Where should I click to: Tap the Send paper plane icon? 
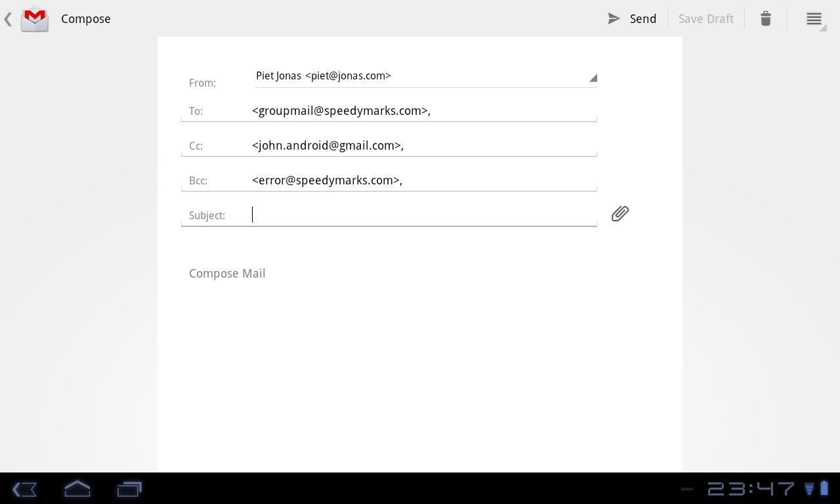pyautogui.click(x=614, y=18)
